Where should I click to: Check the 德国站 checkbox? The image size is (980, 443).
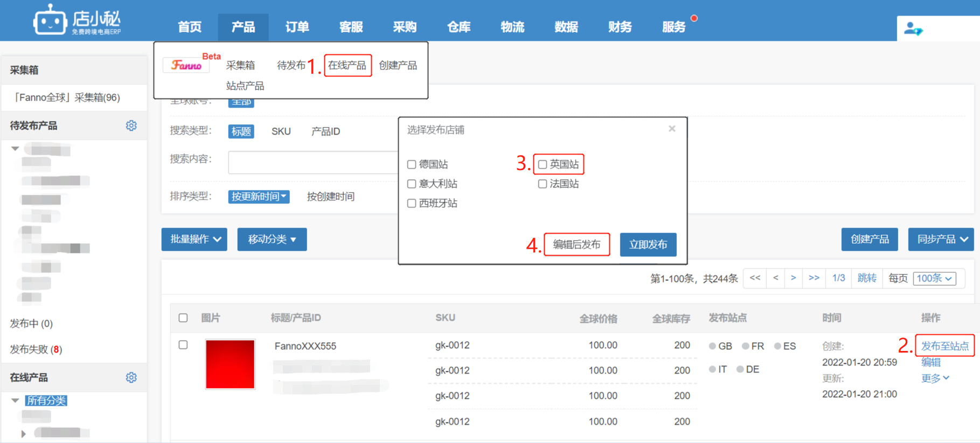(412, 165)
